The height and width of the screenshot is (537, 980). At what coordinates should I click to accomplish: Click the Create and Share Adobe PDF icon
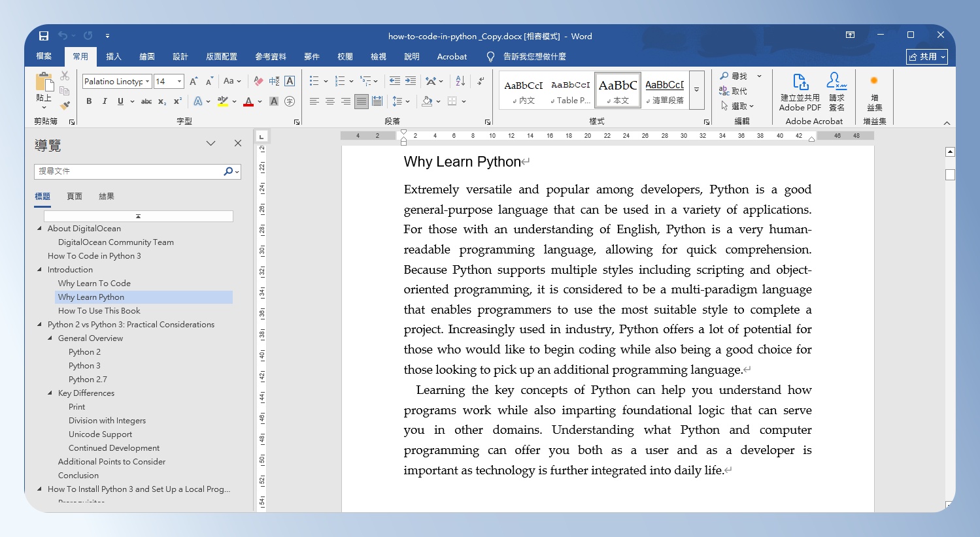[800, 92]
